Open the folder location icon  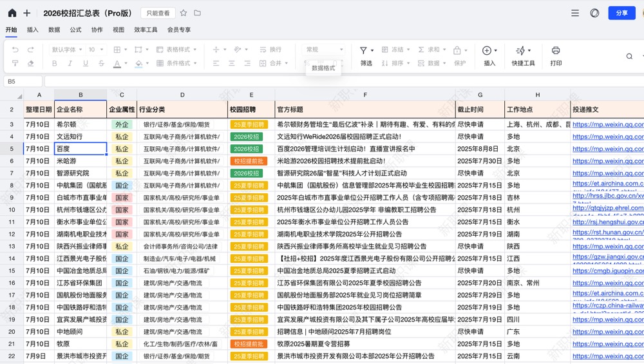tap(198, 13)
